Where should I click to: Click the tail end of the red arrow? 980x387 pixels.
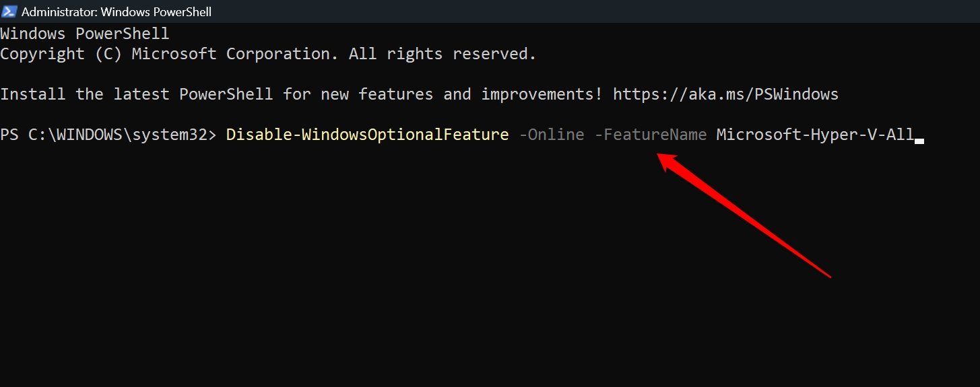pos(828,275)
